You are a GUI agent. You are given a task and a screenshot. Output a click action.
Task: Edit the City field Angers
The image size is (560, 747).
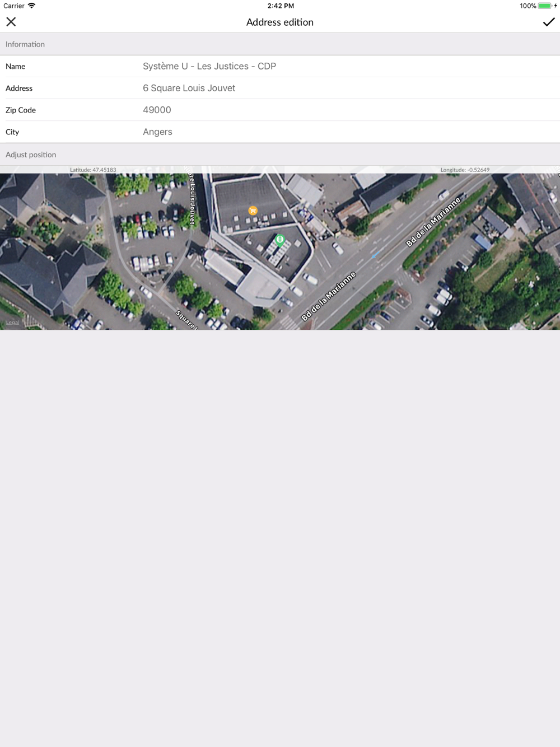tap(157, 132)
